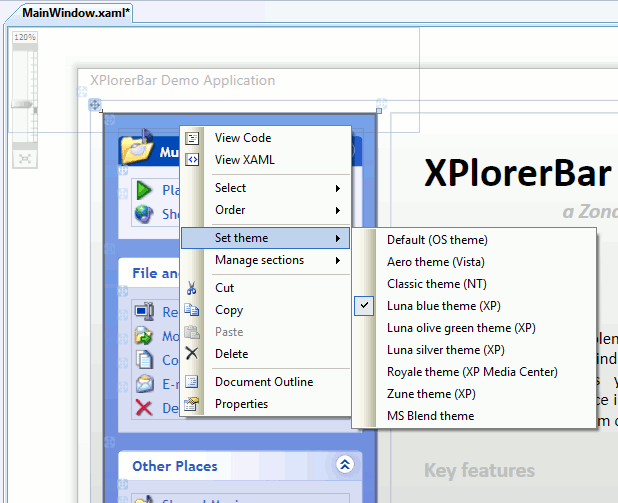The height and width of the screenshot is (503, 618).
Task: Select Luna blue theme (XP) checked item
Action: (x=475, y=306)
